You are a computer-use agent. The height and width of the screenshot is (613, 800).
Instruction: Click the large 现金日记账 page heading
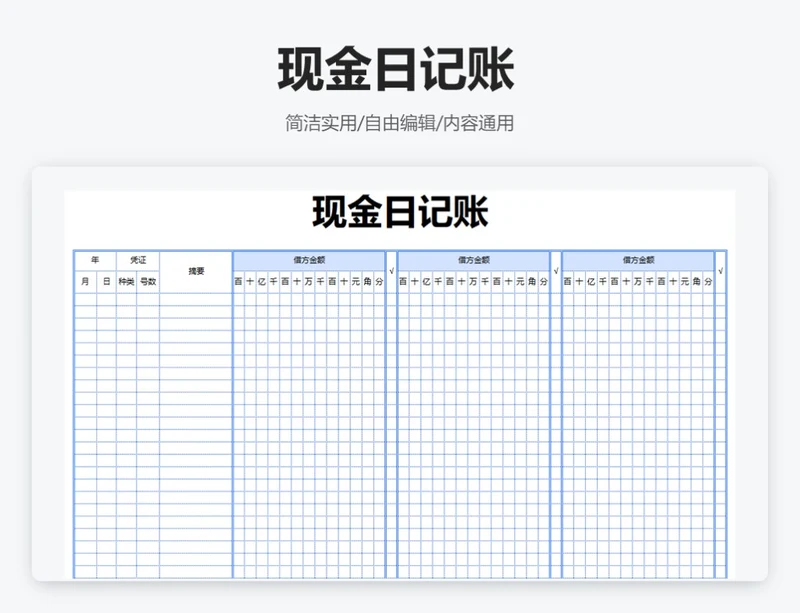396,71
